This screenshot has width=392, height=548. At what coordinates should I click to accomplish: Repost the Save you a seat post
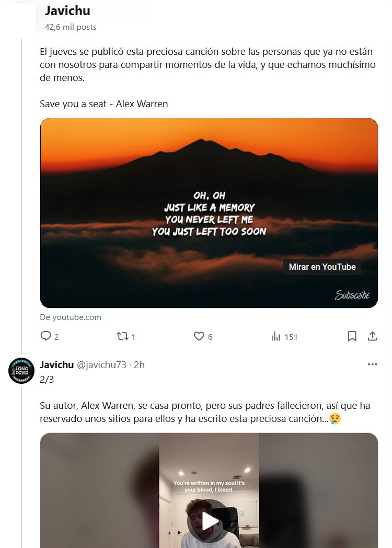(122, 336)
